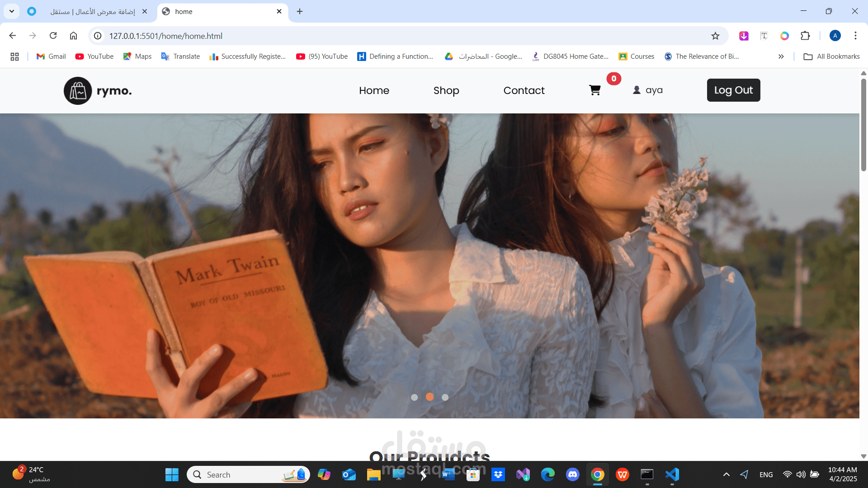This screenshot has height=488, width=868.
Task: Click the rymo shopping bag logo
Action: [x=78, y=91]
